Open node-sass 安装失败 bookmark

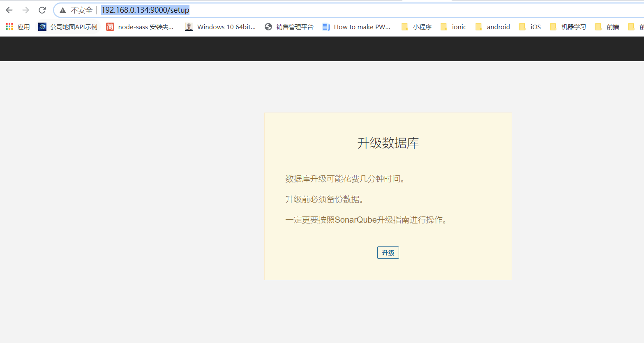(140, 27)
